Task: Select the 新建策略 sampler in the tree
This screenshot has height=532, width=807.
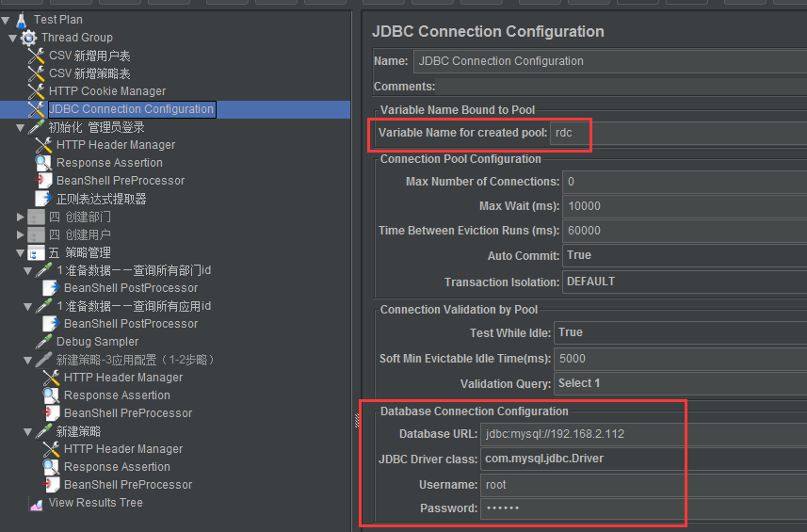Action: click(x=78, y=431)
